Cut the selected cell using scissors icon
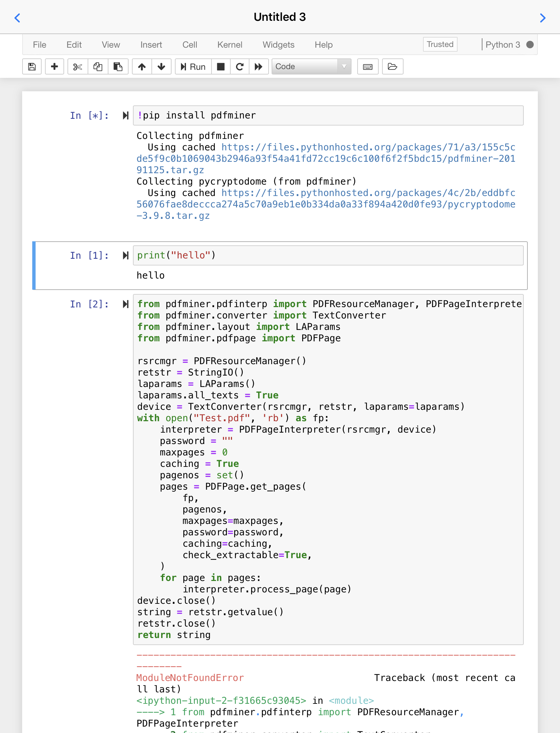Image resolution: width=560 pixels, height=733 pixels. (77, 66)
